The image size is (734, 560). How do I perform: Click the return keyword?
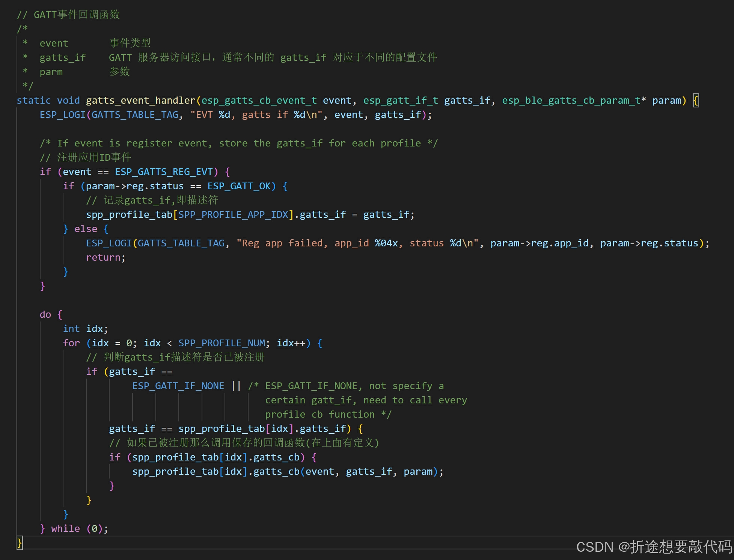click(103, 258)
